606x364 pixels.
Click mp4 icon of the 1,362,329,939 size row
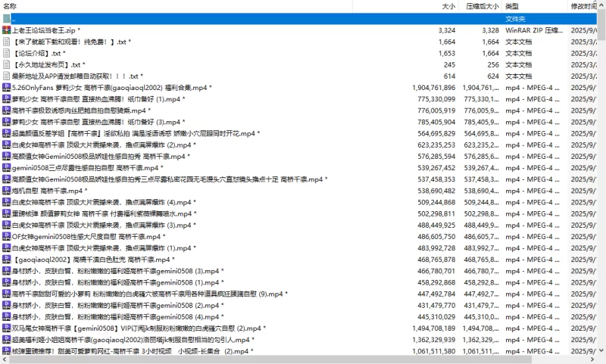point(6,340)
